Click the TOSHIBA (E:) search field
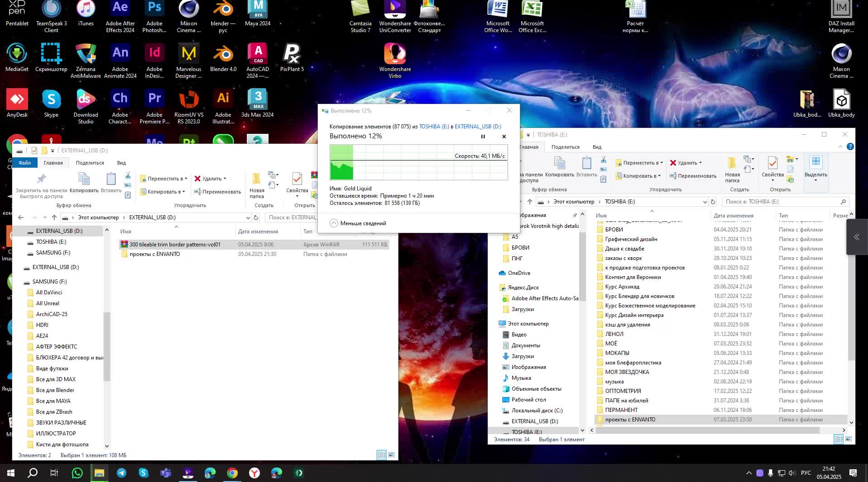868x482 pixels. point(786,202)
